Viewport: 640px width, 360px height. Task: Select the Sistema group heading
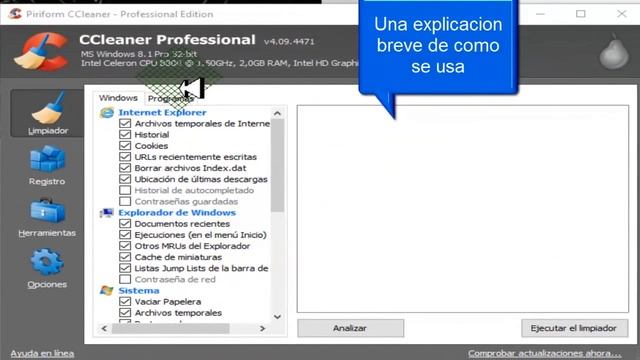[139, 291]
